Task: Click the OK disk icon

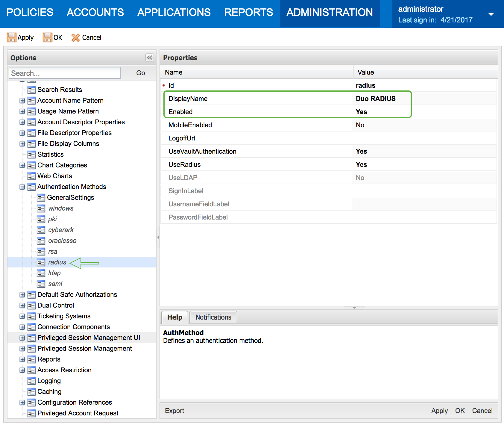Action: (47, 37)
